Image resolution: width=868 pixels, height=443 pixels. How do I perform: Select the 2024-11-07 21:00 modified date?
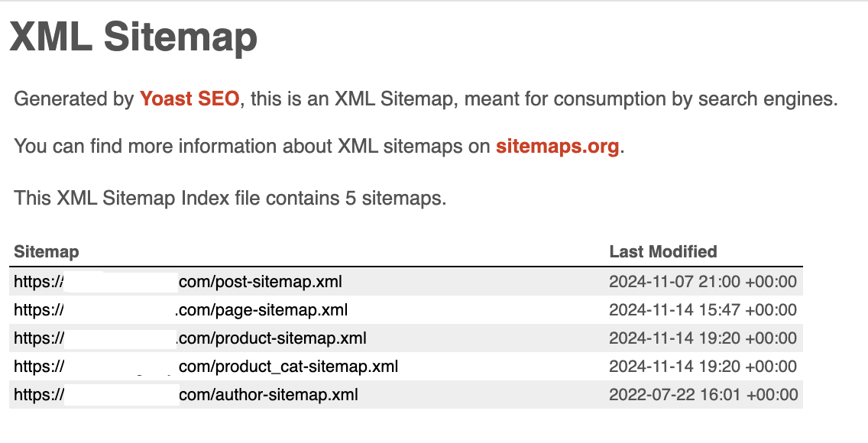pos(703,282)
